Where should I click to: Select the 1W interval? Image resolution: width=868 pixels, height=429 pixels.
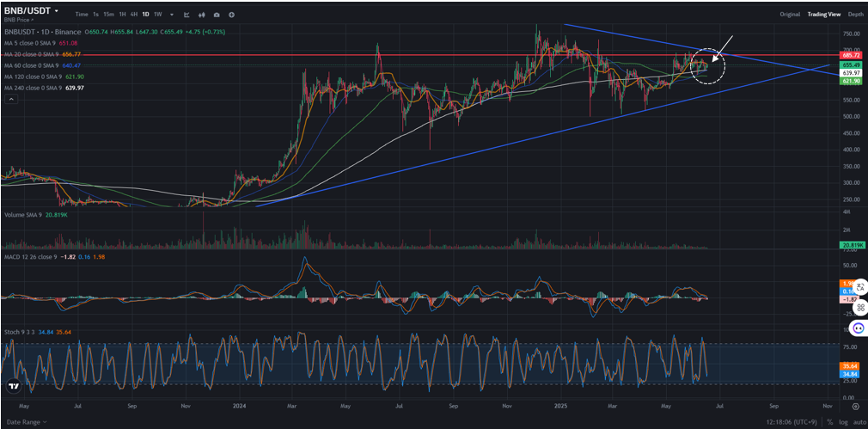coord(158,15)
